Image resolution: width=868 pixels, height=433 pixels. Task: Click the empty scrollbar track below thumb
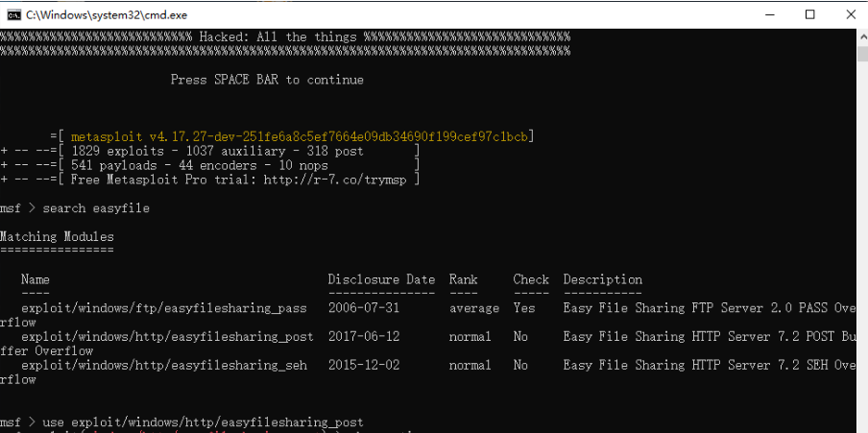tap(862, 244)
